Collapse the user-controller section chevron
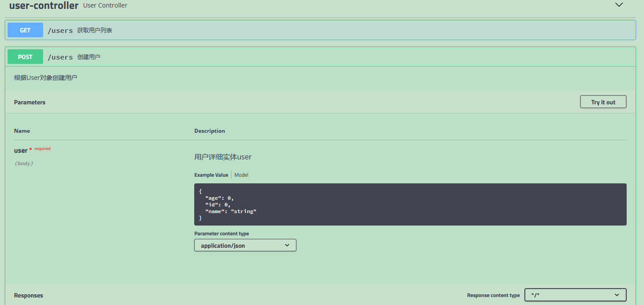The image size is (644, 305). (x=619, y=5)
